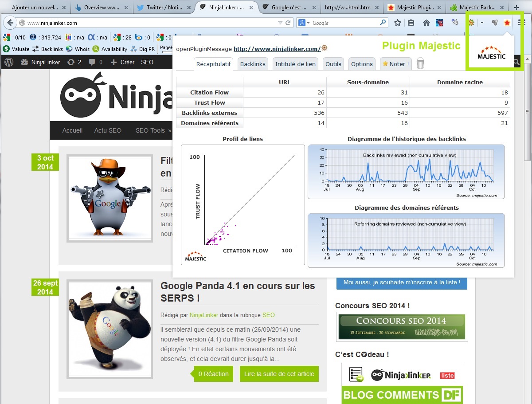Open the comments bubble showing 0
Image resolution: width=532 pixels, height=404 pixels.
click(95, 63)
